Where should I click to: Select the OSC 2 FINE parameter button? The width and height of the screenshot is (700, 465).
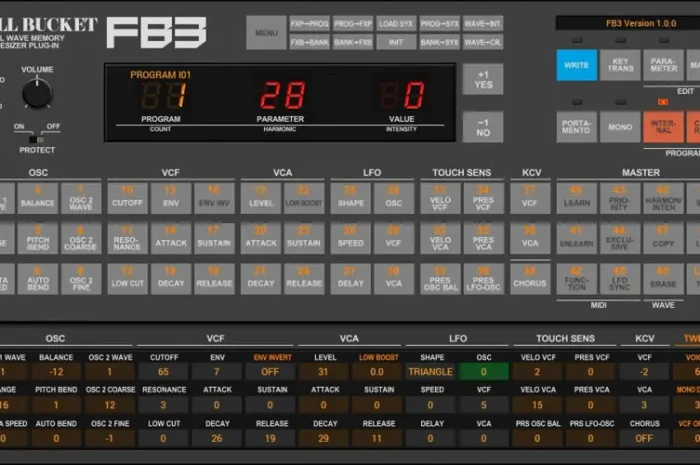pyautogui.click(x=81, y=279)
